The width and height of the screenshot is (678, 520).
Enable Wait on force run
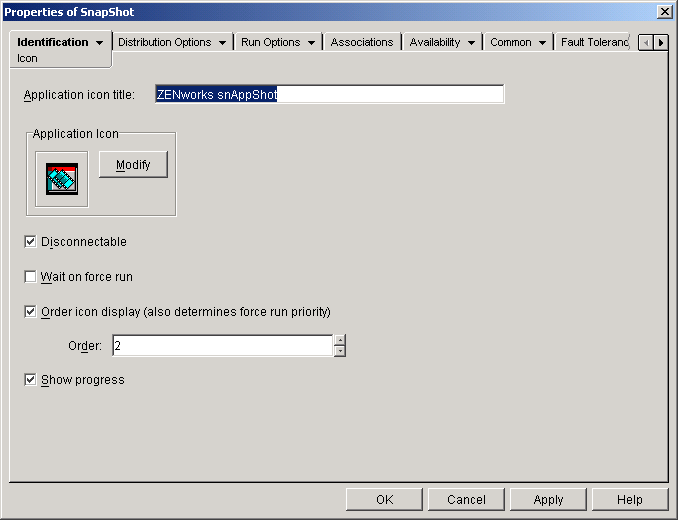[x=30, y=277]
